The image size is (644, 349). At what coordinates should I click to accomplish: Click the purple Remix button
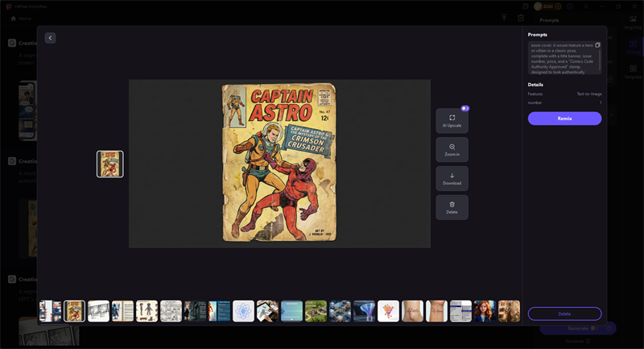pos(564,118)
